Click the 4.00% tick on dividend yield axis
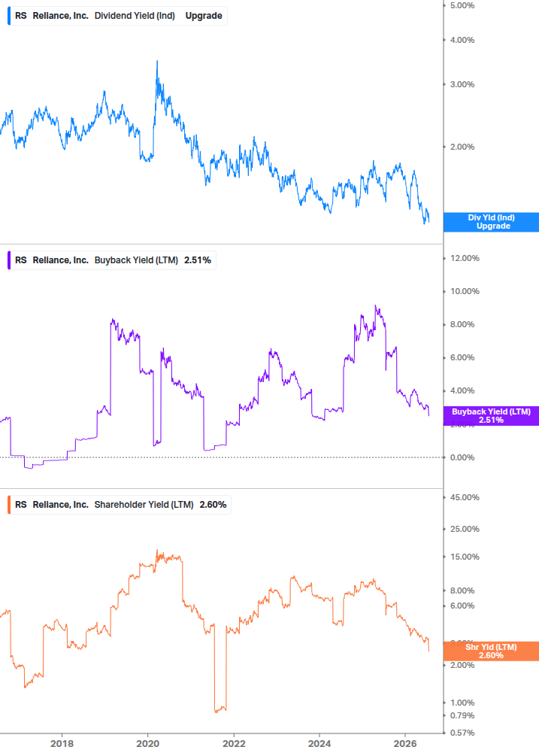 [x=462, y=41]
